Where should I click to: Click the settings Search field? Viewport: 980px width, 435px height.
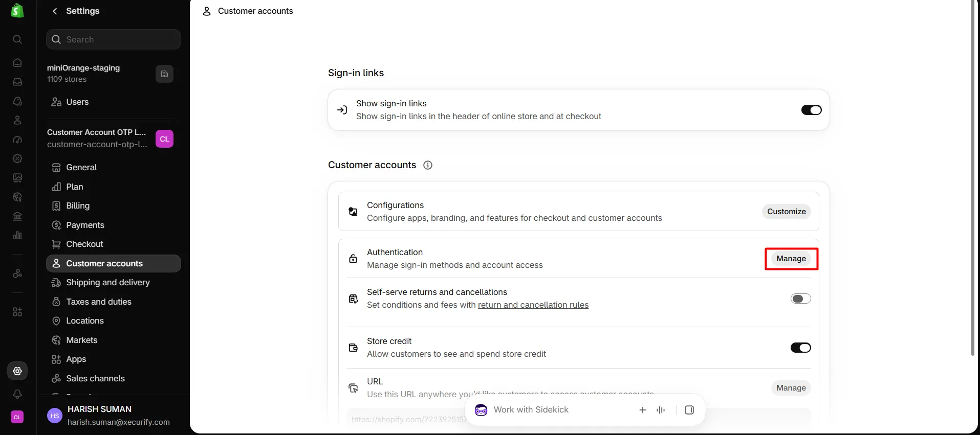coord(113,39)
